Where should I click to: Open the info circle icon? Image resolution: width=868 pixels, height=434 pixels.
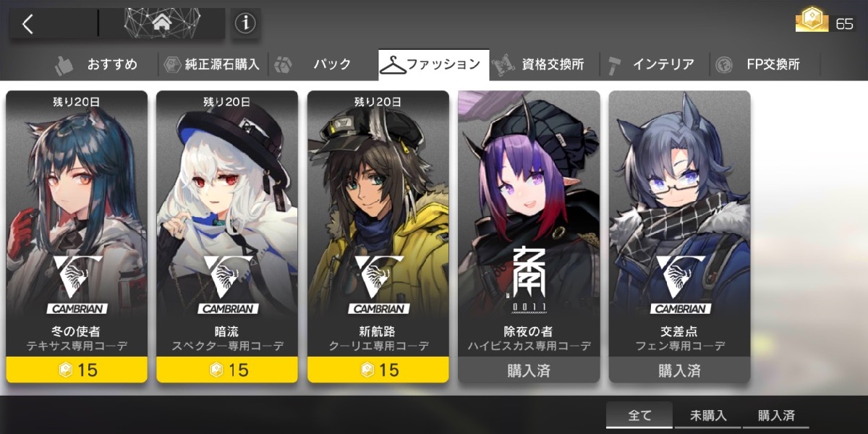[x=246, y=24]
